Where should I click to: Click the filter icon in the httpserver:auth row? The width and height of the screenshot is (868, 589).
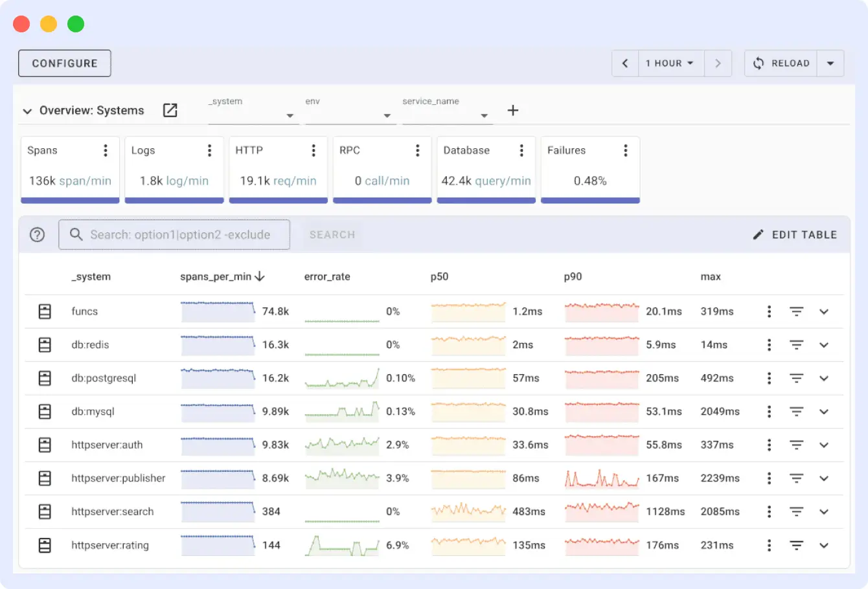tap(797, 445)
